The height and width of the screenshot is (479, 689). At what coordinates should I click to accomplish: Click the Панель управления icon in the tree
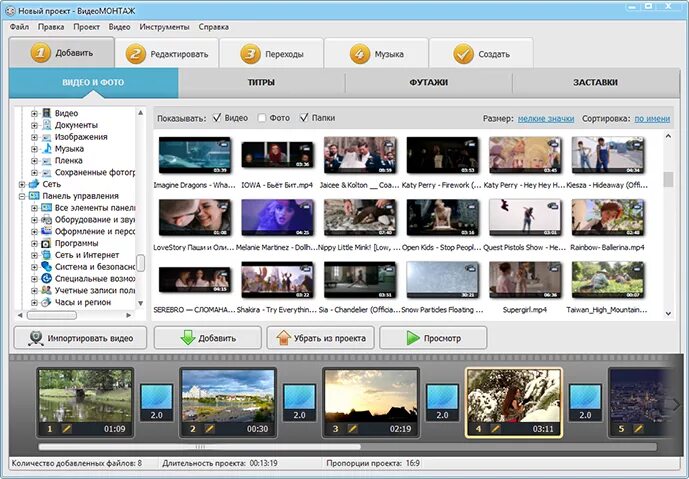(34, 196)
